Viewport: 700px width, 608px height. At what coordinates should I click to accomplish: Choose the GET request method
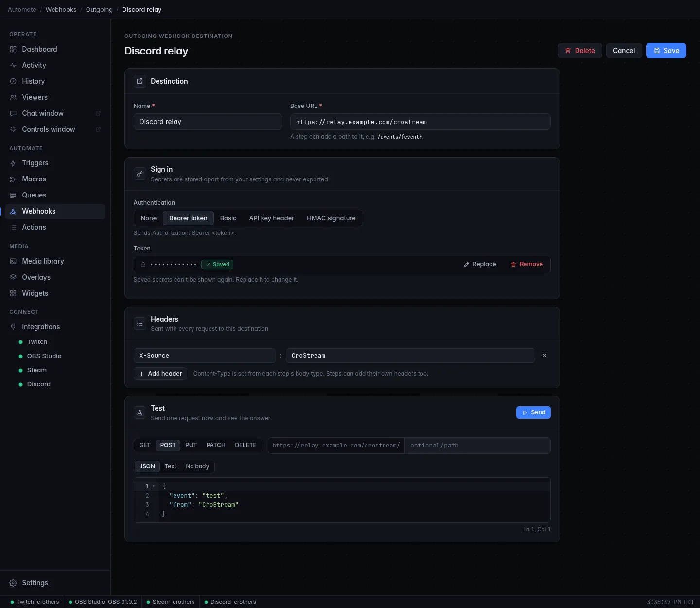point(145,445)
